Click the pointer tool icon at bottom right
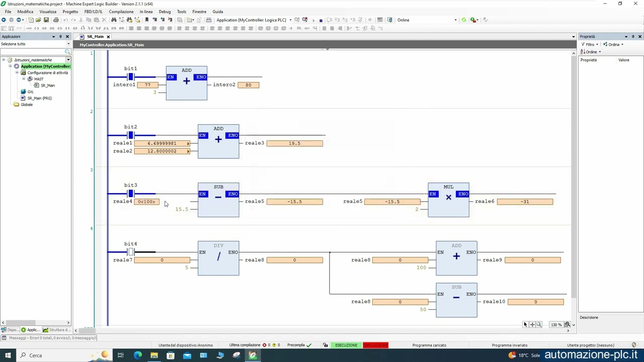The image size is (644, 362). pyautogui.click(x=525, y=325)
